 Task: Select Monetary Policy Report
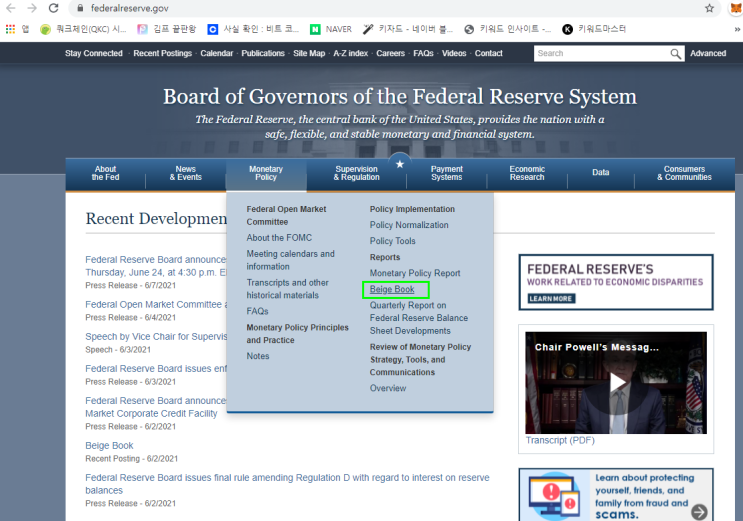[415, 273]
